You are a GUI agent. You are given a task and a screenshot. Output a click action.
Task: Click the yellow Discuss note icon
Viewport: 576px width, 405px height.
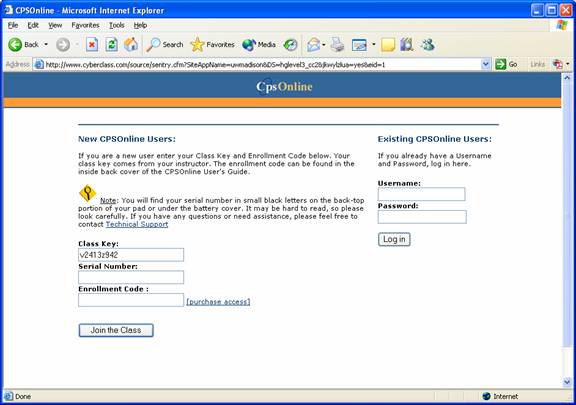[388, 45]
